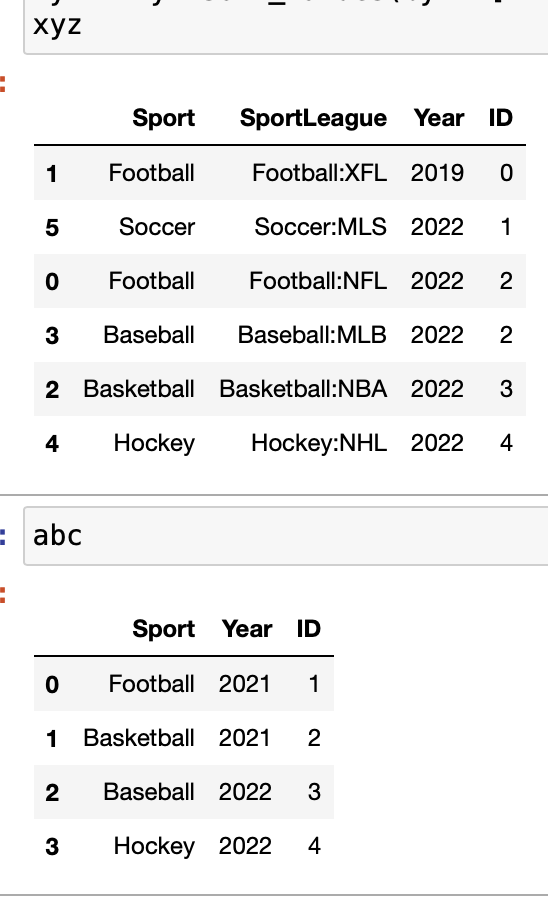The width and height of the screenshot is (548, 898).
Task: Click the Sport header in first table
Action: pyautogui.click(x=164, y=118)
